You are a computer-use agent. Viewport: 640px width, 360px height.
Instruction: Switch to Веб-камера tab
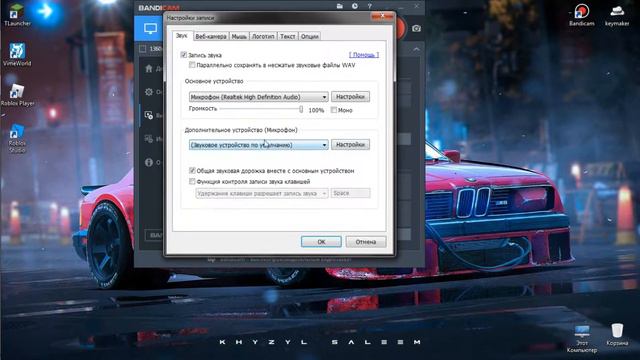[211, 36]
